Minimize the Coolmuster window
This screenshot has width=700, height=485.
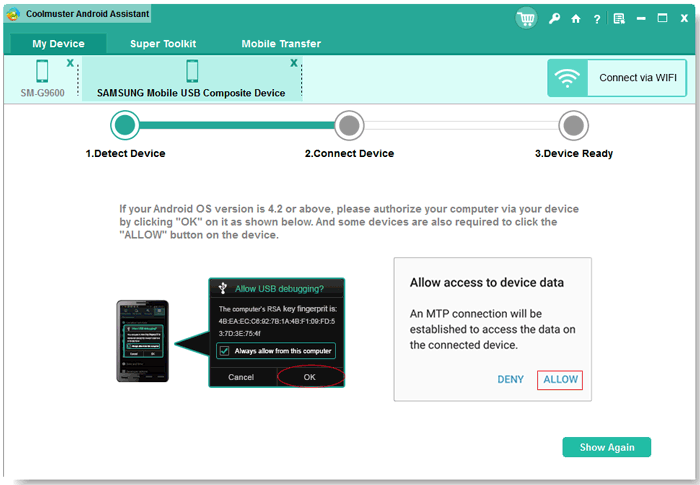(x=641, y=19)
